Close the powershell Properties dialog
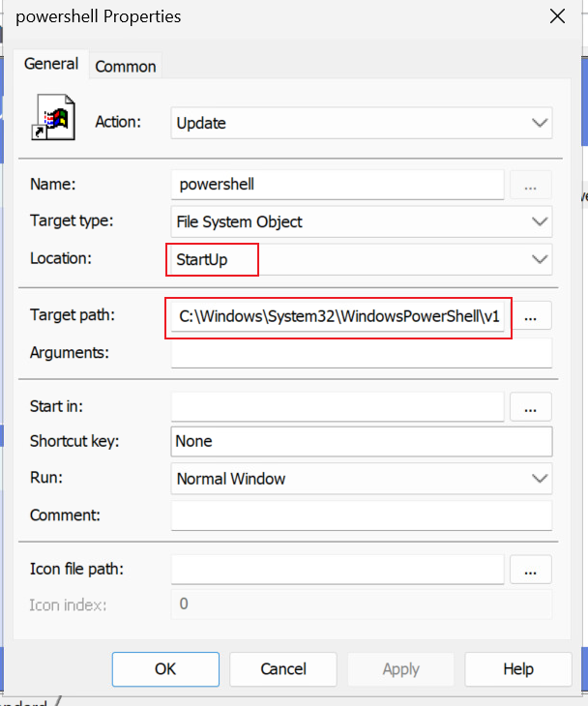588x706 pixels. point(557,16)
